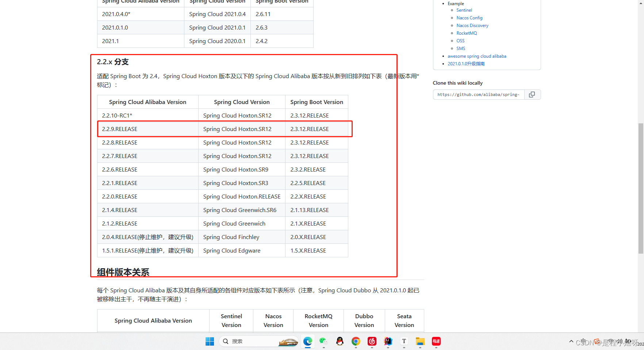This screenshot has width=644, height=350.
Task: Click Spring Cloud Hoxton.SR3 cell
Action: click(242, 183)
